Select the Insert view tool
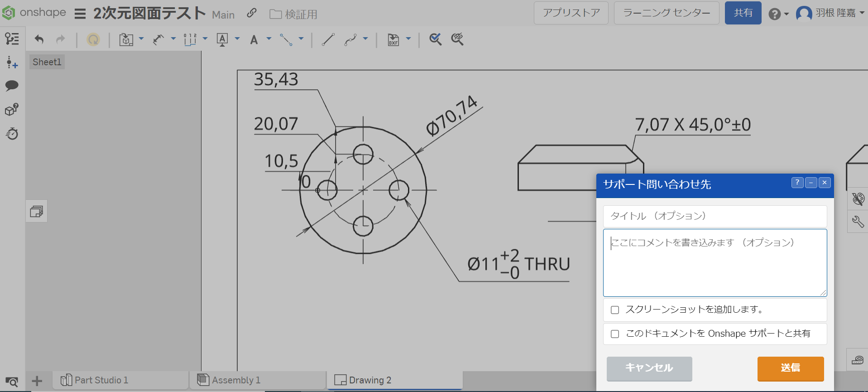868x392 pixels. [x=126, y=39]
